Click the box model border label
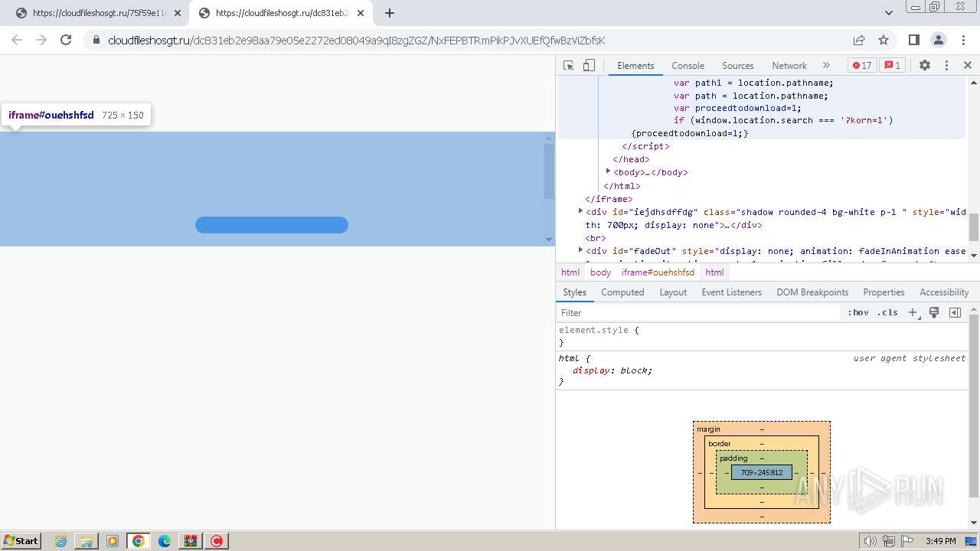 pyautogui.click(x=720, y=444)
